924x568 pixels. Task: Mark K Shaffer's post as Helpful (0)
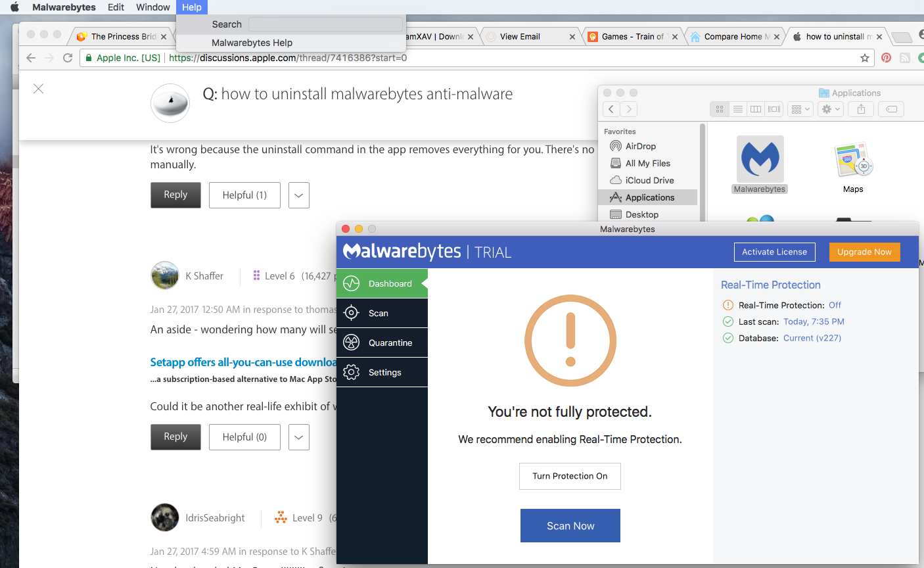[244, 437]
